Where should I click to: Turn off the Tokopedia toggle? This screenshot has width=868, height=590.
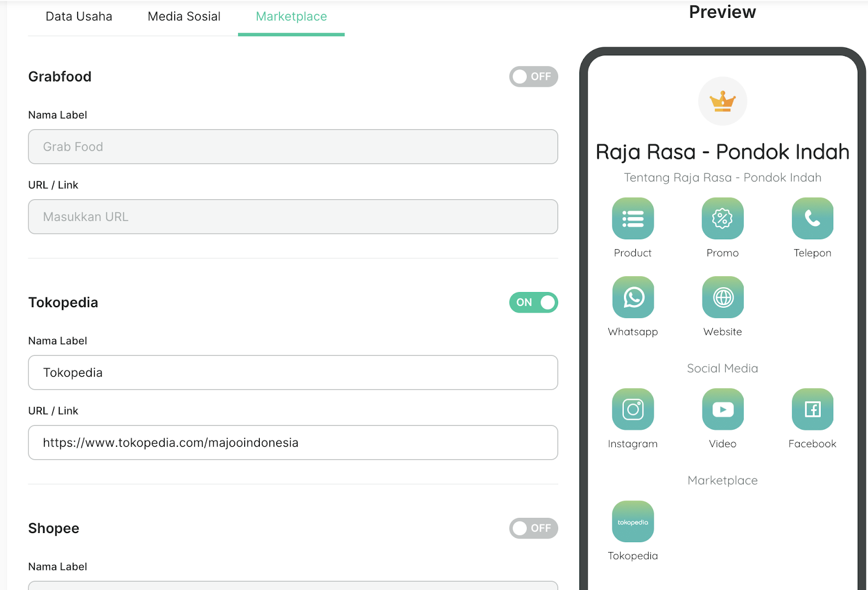tap(533, 302)
